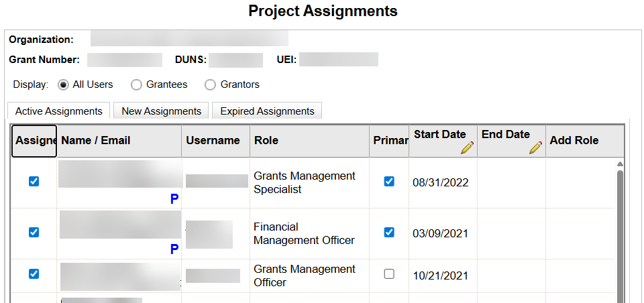This screenshot has height=303, width=644.
Task: Click the Username column header
Action: 213,141
